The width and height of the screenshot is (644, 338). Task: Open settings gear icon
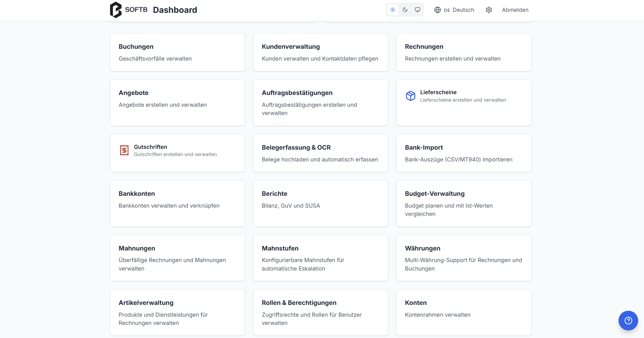click(489, 10)
